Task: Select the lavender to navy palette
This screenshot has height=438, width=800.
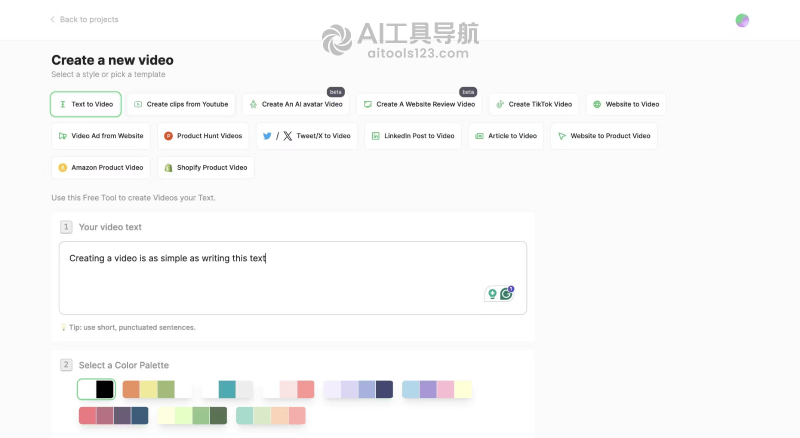Action: [358, 390]
